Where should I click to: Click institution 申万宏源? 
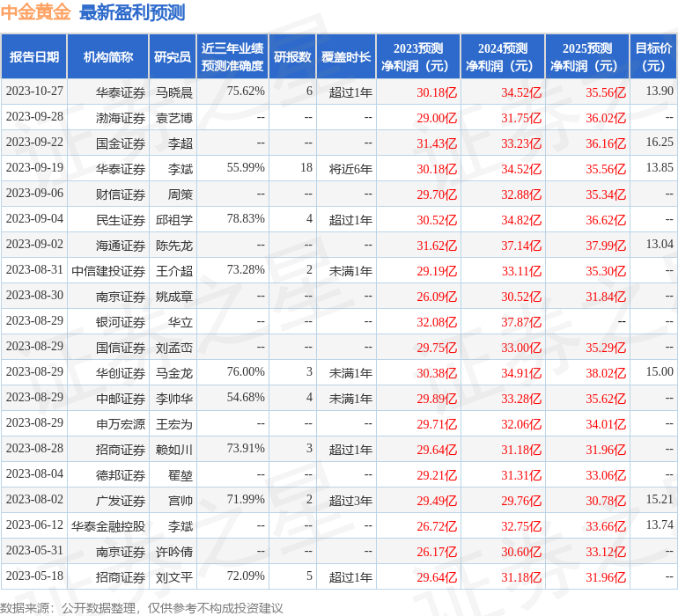[x=121, y=424]
